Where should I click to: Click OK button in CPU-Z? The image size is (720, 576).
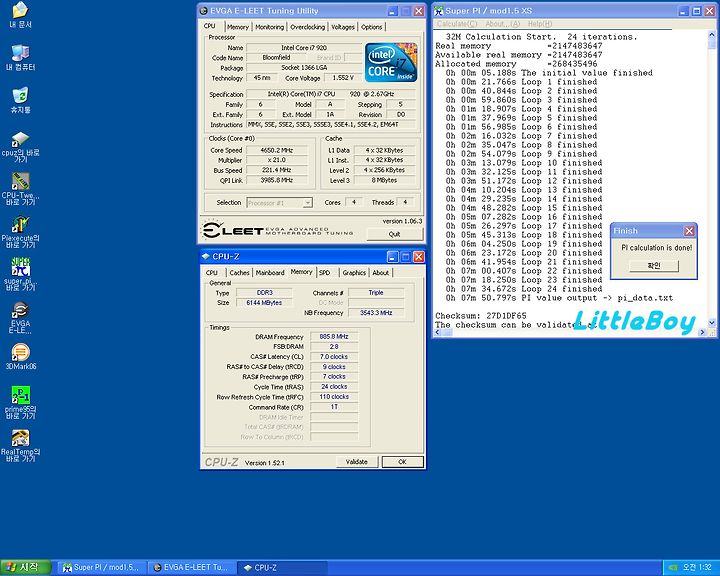click(402, 462)
